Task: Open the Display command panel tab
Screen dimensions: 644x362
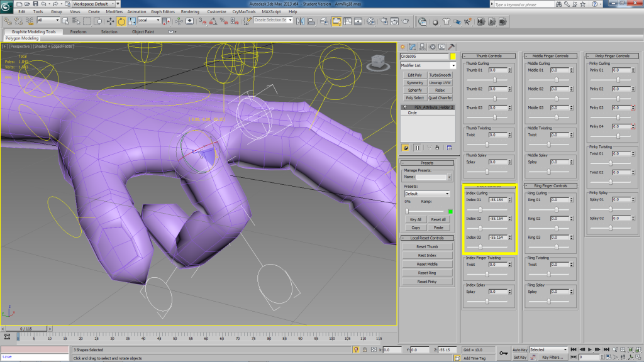Action: 441,47
